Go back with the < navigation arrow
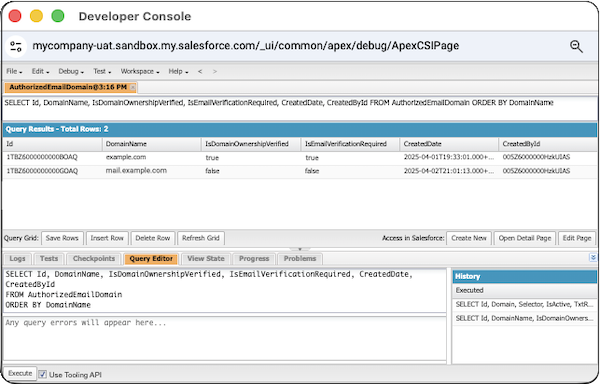600x384 pixels. 200,72
